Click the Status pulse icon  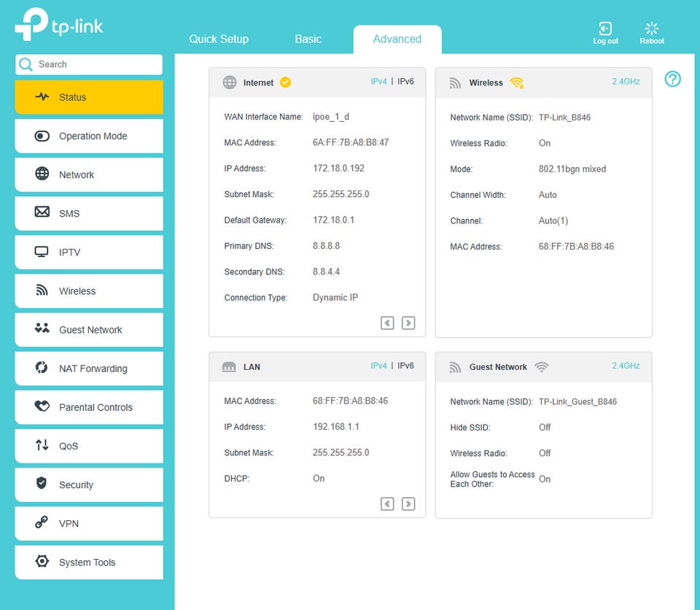[x=42, y=96]
